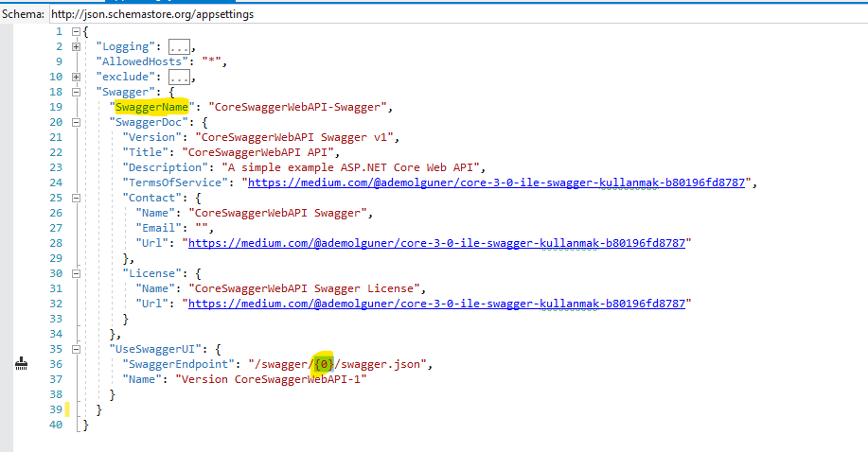Collapse the "SwaggerDoc" object
The image size is (868, 452).
coord(77,122)
